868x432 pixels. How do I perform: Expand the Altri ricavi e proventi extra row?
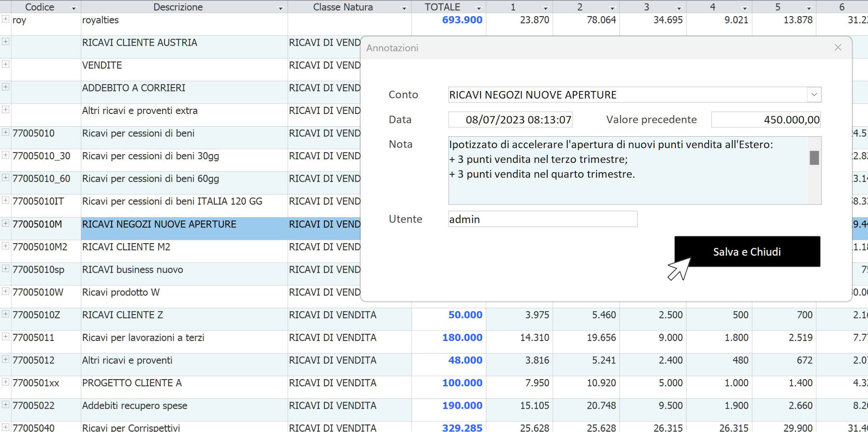click(6, 109)
